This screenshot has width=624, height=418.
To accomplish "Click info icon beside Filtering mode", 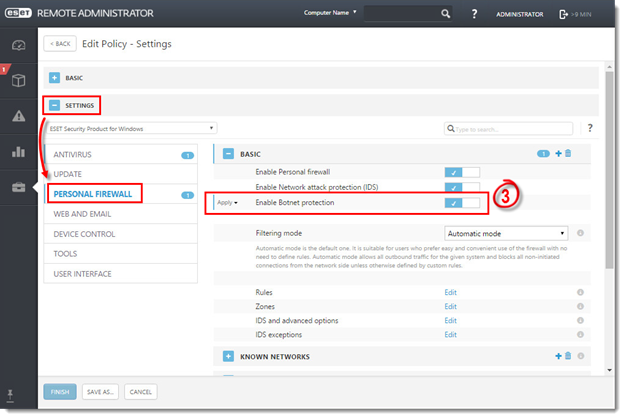I will tap(580, 233).
